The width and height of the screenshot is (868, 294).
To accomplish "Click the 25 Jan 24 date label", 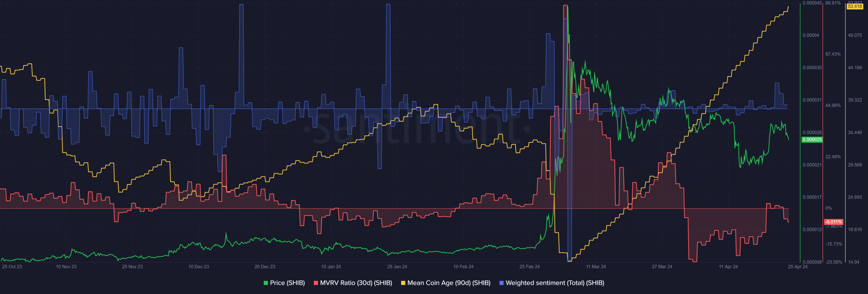I will click(397, 267).
